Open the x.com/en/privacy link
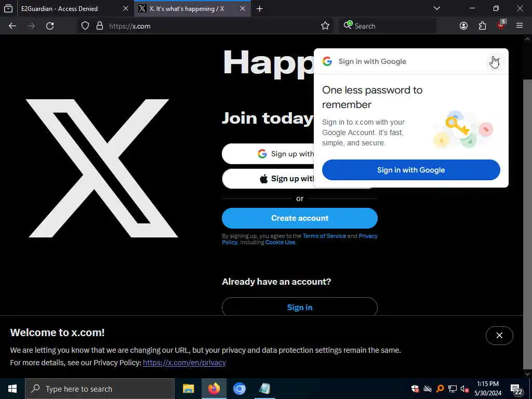The image size is (532, 399). click(184, 363)
